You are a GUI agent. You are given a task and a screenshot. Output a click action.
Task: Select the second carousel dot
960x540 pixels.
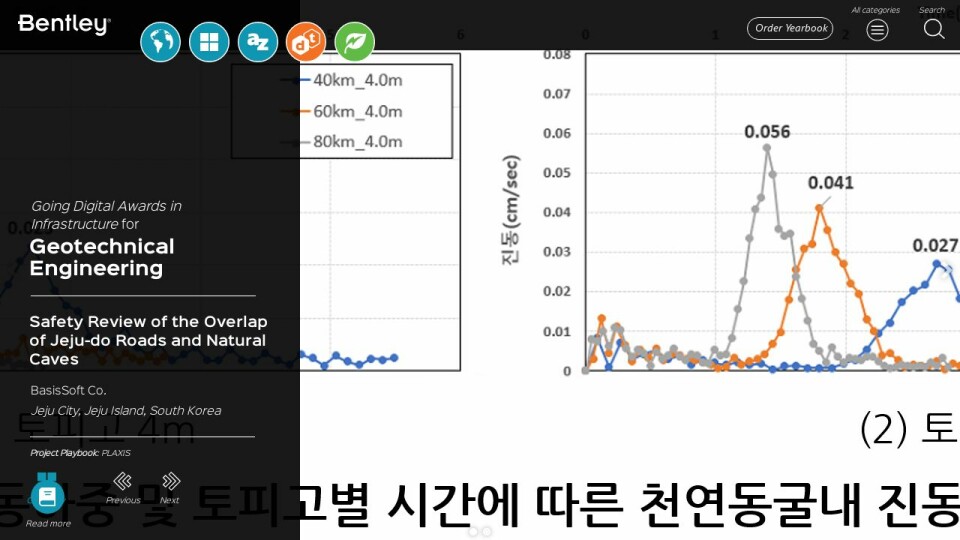[x=487, y=531]
